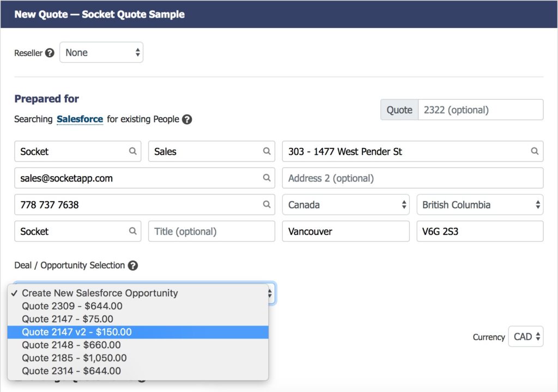Select 'Quote 2148 - $660.00' option
558x392 pixels.
point(138,345)
